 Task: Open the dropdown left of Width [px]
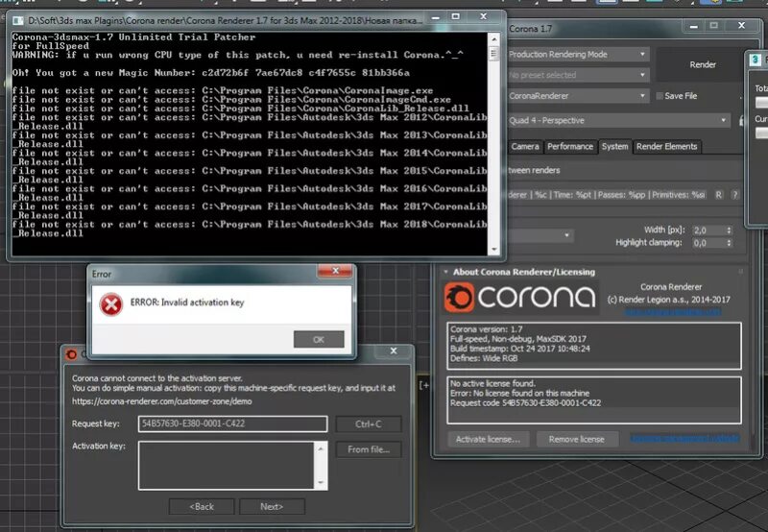(540, 235)
